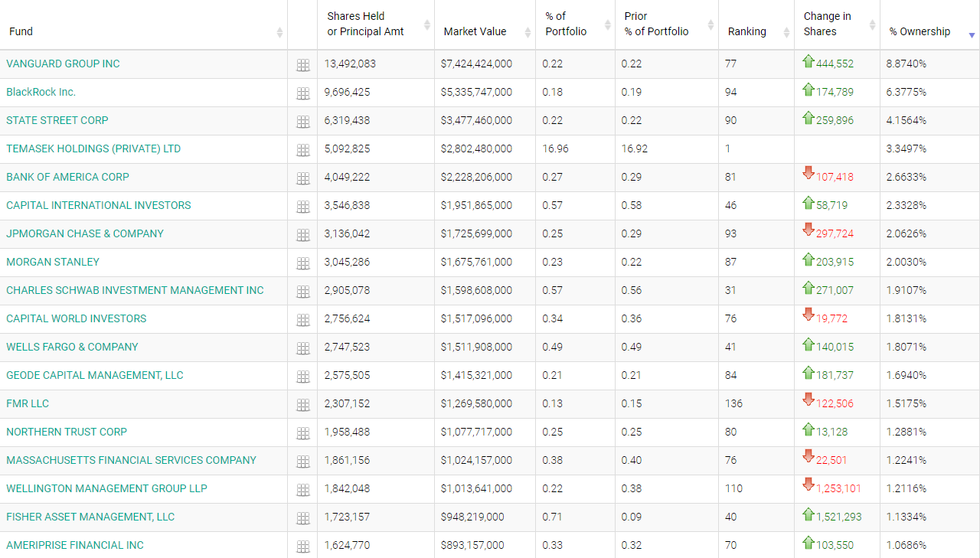
Task: Open grid icon in MORGAN STANLEY row
Action: click(x=303, y=263)
